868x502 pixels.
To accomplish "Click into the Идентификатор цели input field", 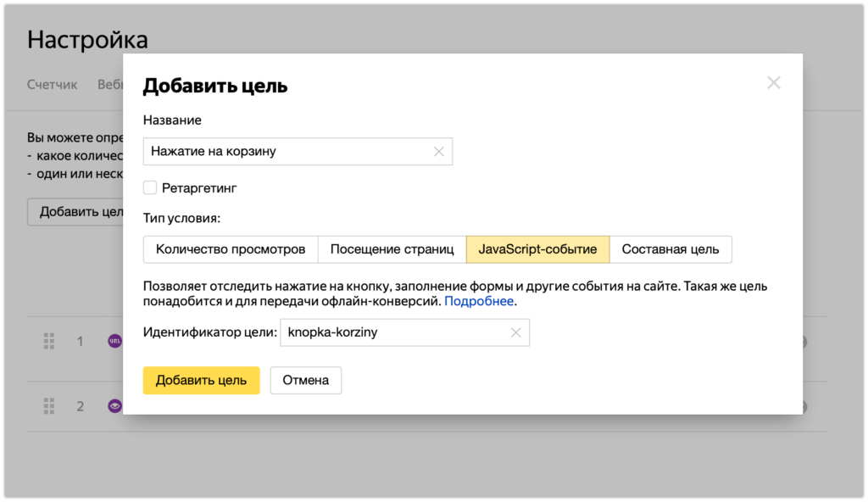I will tap(394, 332).
